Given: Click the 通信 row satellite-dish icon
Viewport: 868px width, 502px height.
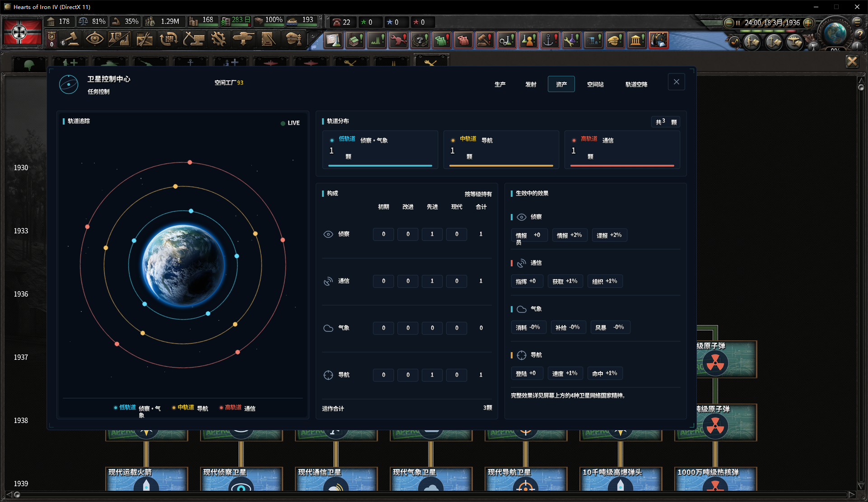Looking at the screenshot, I should click(328, 281).
